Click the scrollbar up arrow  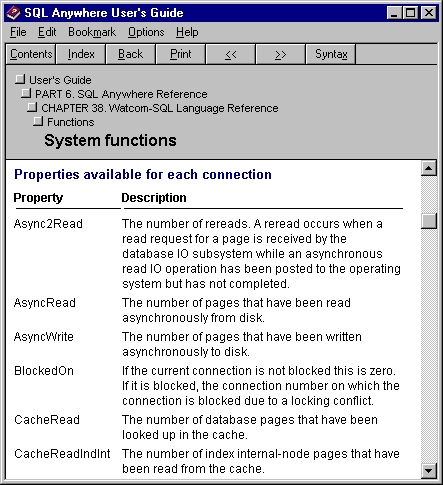tap(429, 168)
